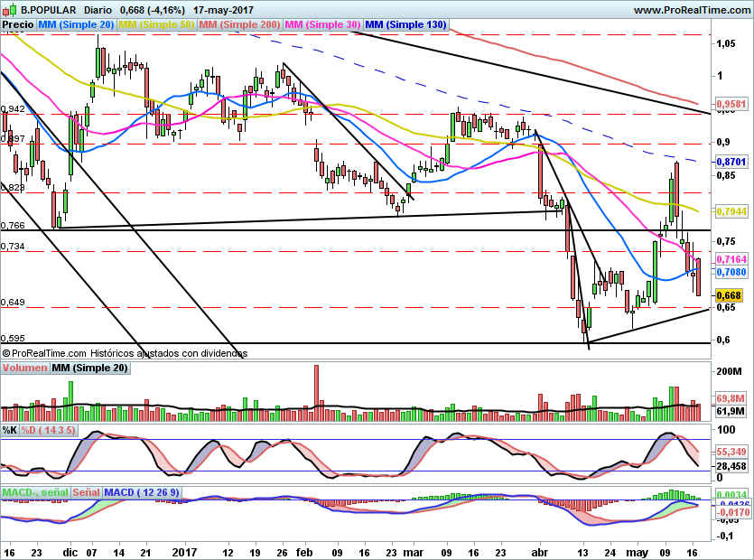This screenshot has height=560, width=754.
Task: Click the may marker on time axis
Action: click(x=638, y=553)
